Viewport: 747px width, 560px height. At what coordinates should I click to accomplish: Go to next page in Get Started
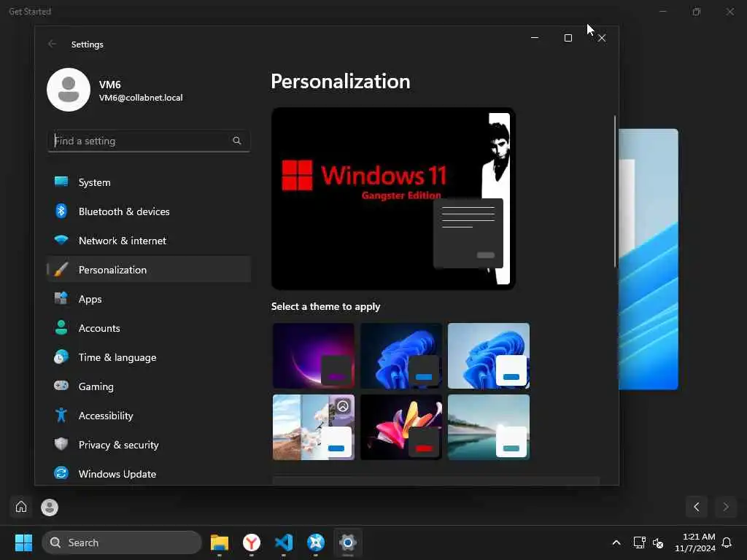click(726, 507)
